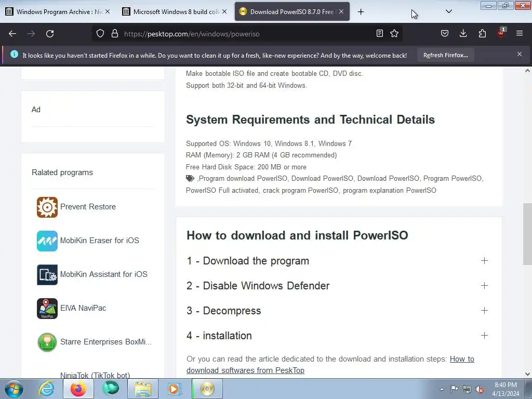Bookmark this page with the star icon
This screenshot has height=399, width=532.
pyautogui.click(x=394, y=34)
